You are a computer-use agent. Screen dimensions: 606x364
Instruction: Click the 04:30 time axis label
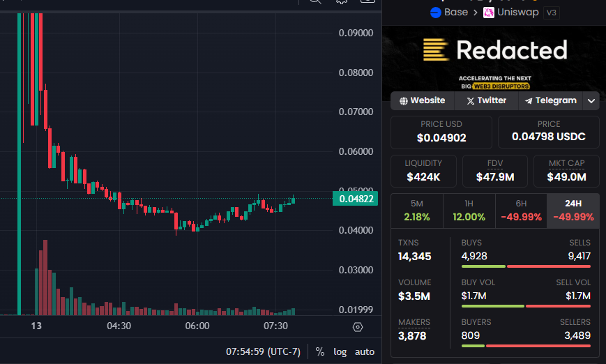point(119,326)
